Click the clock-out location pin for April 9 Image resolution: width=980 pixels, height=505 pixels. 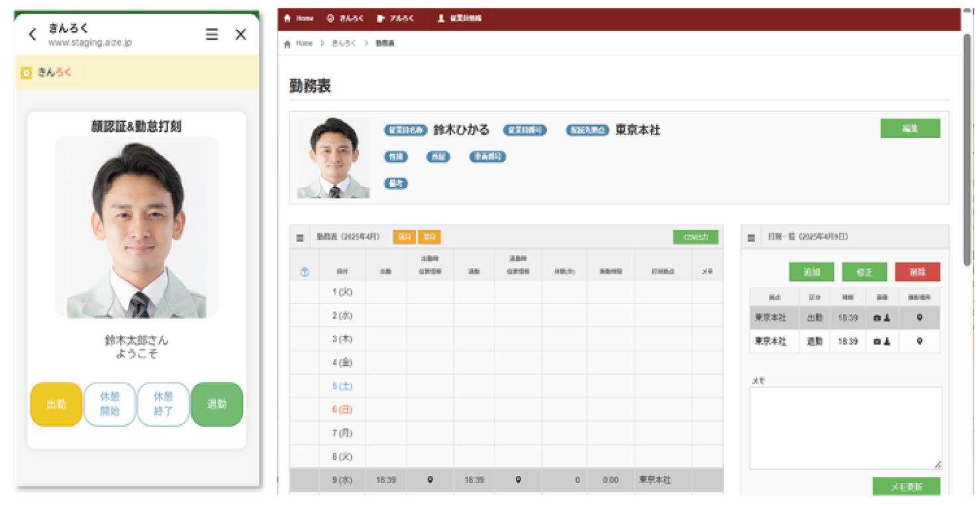[x=518, y=480]
